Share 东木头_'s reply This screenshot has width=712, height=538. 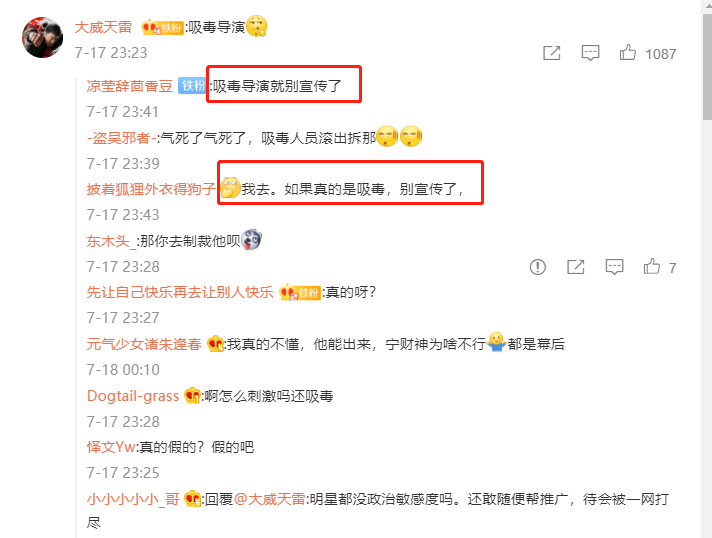(x=575, y=267)
